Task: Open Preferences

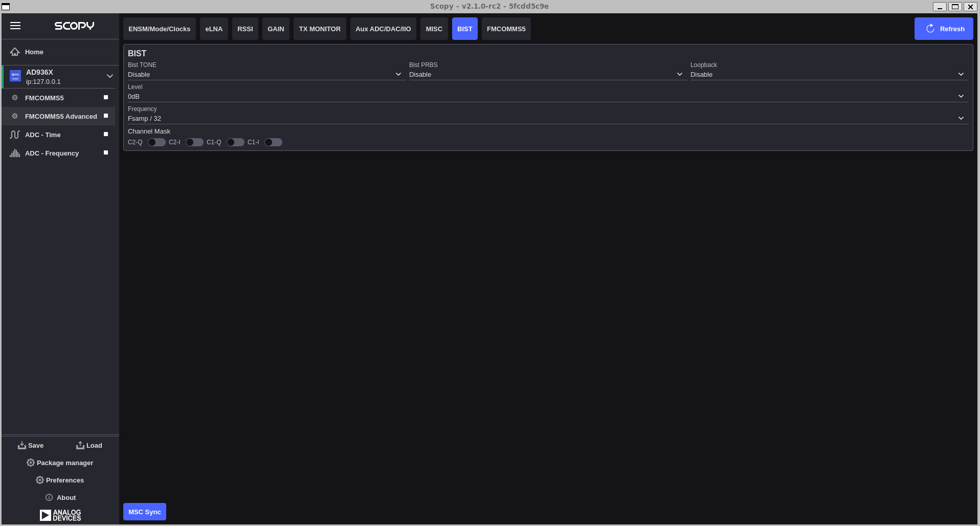Action: tap(60, 480)
